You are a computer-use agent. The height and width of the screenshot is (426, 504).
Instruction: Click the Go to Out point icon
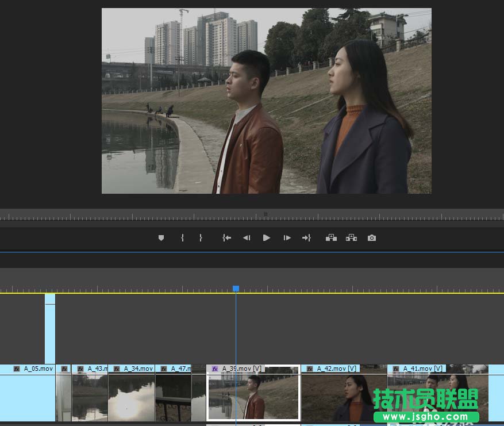306,237
